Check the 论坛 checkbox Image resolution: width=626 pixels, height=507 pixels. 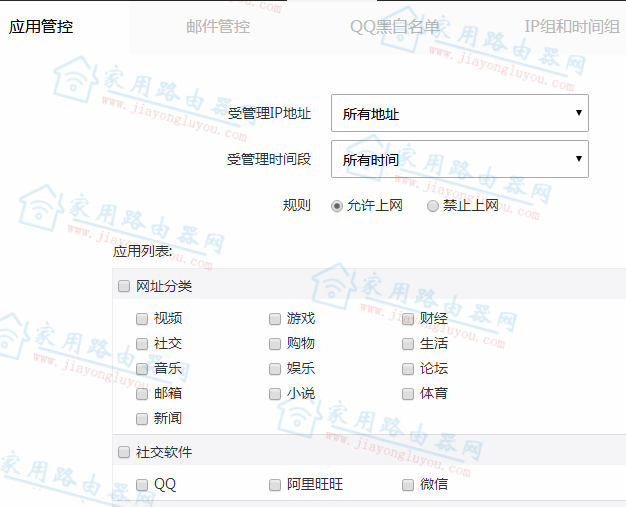(408, 369)
